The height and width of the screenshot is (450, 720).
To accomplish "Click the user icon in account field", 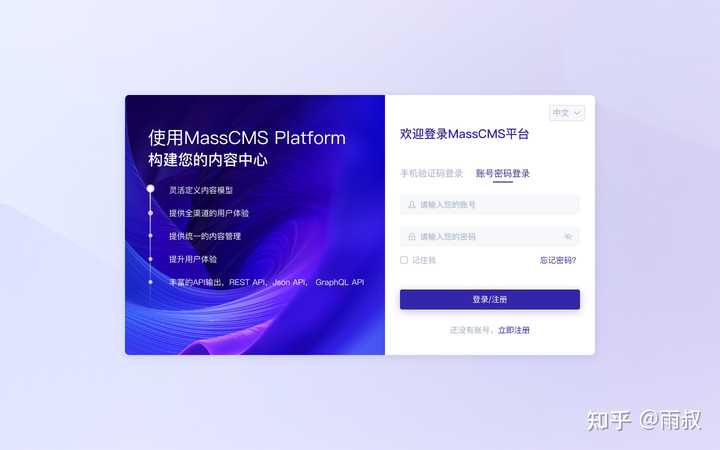I will click(x=412, y=204).
